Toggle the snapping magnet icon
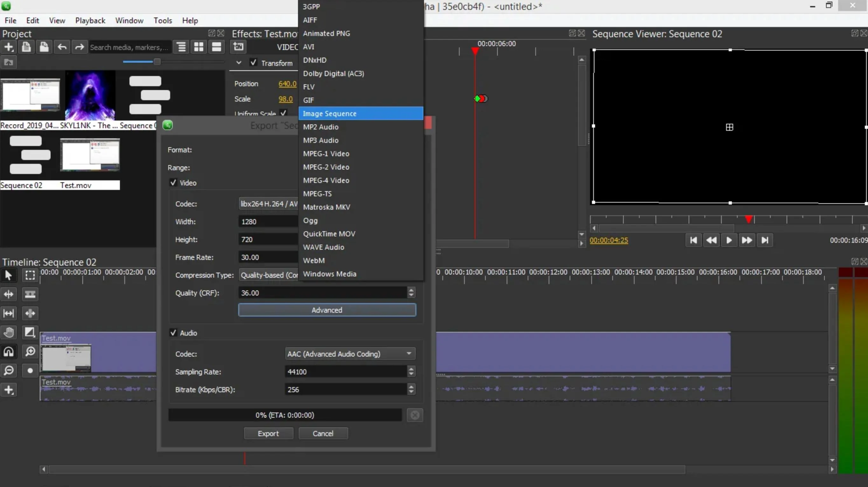 pyautogui.click(x=8, y=351)
